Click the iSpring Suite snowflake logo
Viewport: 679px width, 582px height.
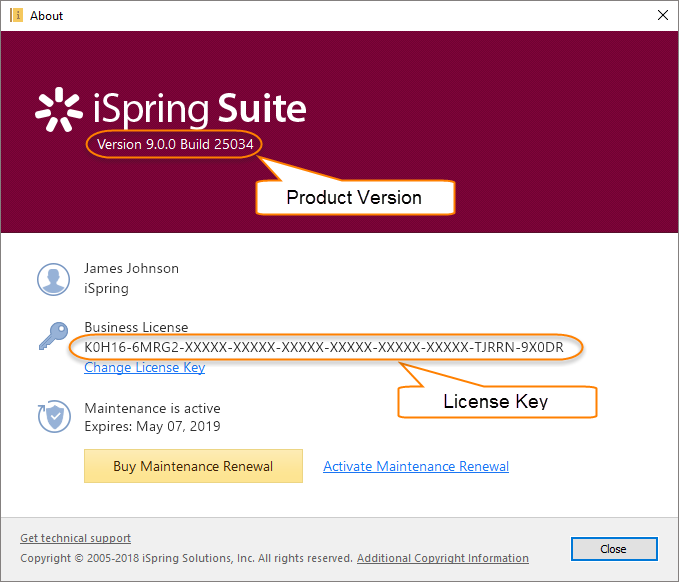coord(59,110)
